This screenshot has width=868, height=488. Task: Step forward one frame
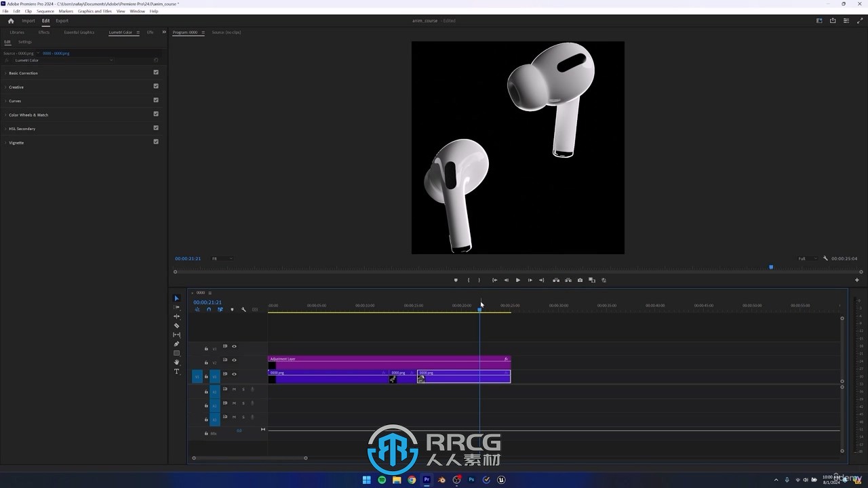click(x=530, y=280)
